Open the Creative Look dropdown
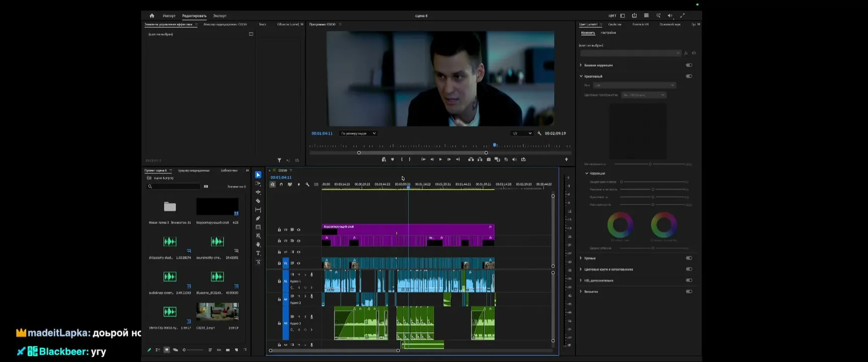 [634, 85]
